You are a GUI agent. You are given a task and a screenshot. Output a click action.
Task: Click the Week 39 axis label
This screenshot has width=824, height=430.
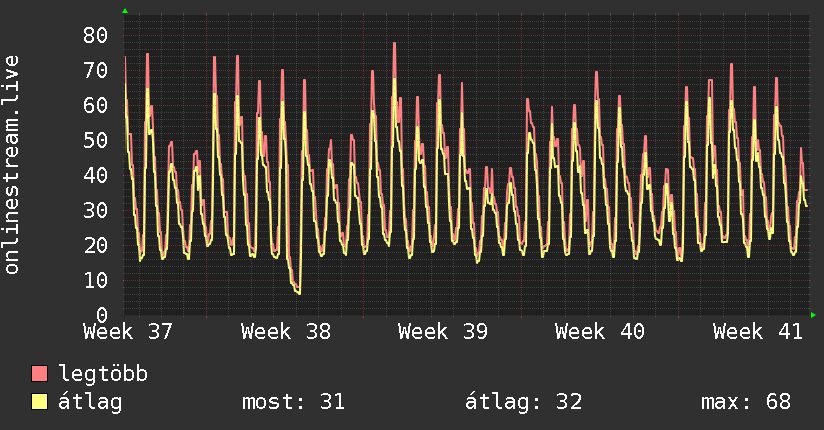443,332
